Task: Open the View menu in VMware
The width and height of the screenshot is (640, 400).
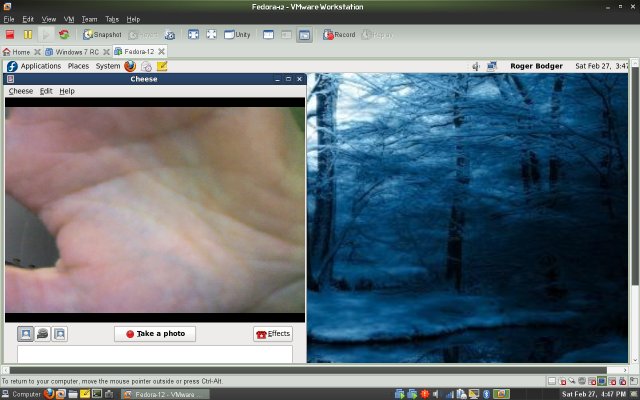Action: (x=49, y=19)
